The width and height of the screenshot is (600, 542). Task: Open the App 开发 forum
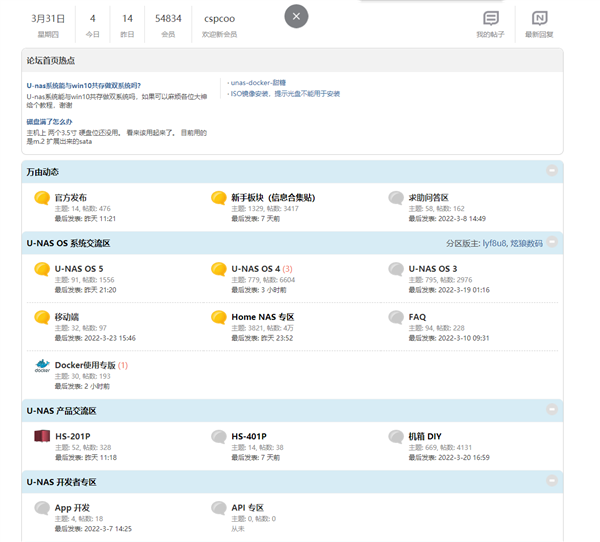(x=72, y=508)
